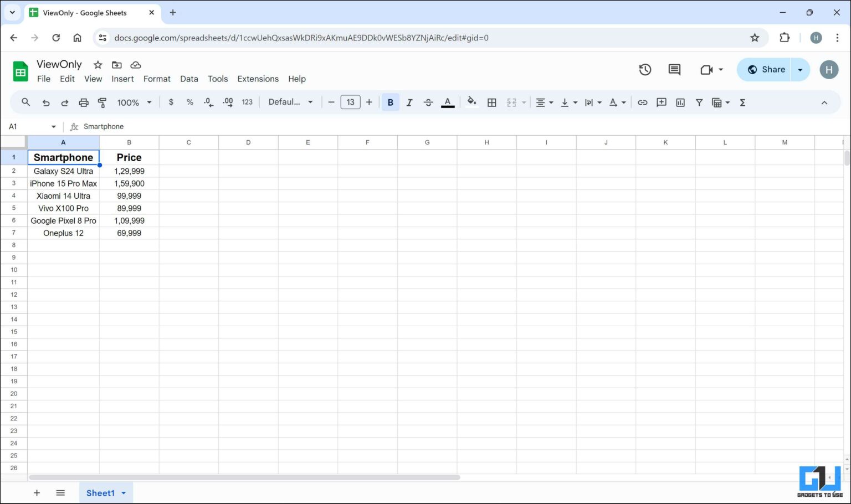This screenshot has height=504, width=851.
Task: Click the Share button
Action: click(766, 70)
